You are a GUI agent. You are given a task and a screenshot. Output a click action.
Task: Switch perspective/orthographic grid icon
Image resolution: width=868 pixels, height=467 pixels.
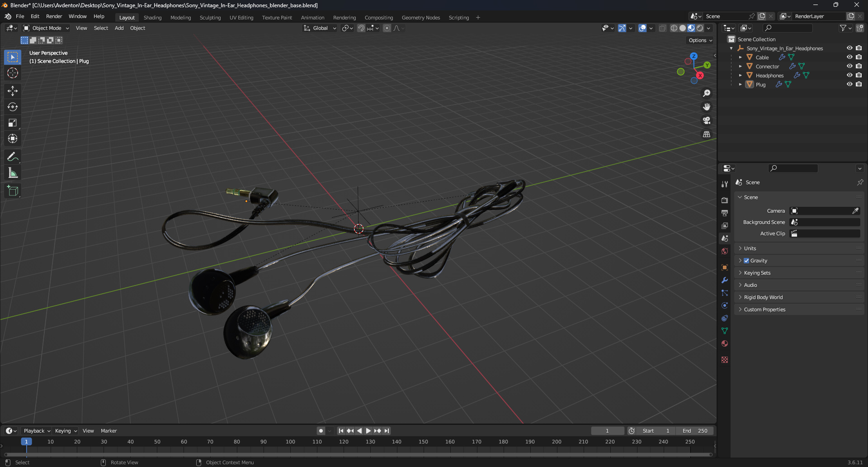tap(707, 134)
